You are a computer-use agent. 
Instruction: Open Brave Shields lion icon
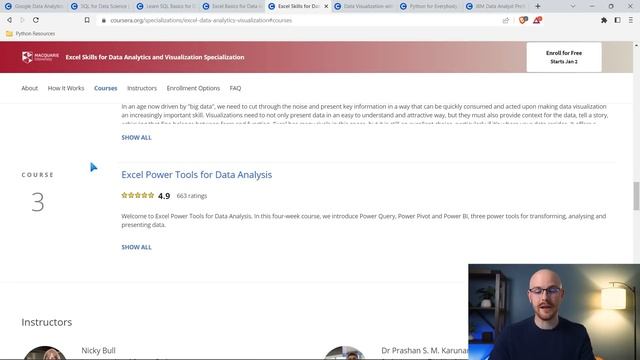[522, 20]
